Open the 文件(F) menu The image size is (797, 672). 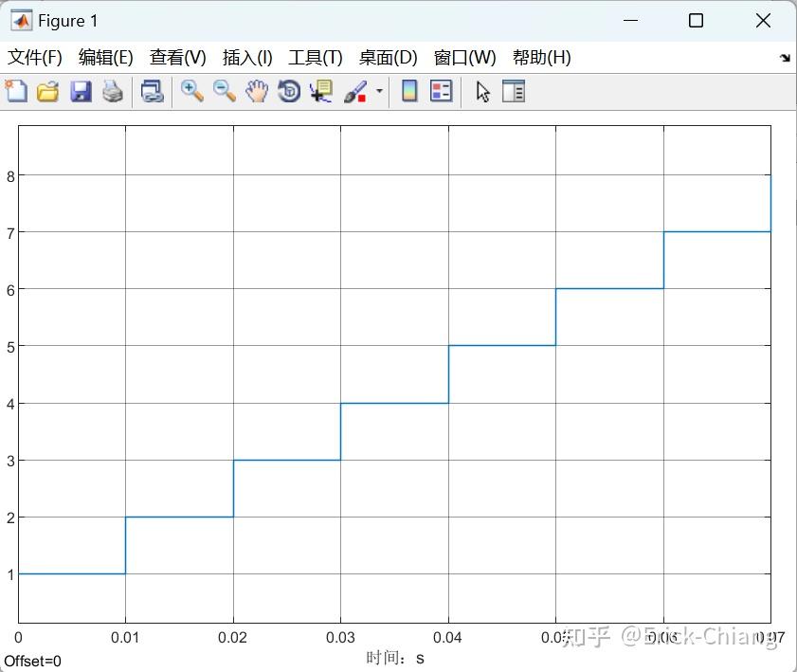coord(34,58)
